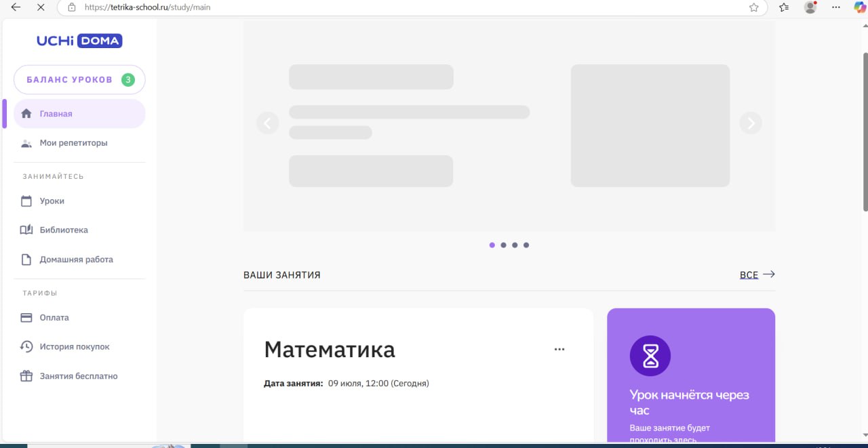Image resolution: width=868 pixels, height=448 pixels.
Task: Click the Уроки calendar icon
Action: (x=26, y=201)
